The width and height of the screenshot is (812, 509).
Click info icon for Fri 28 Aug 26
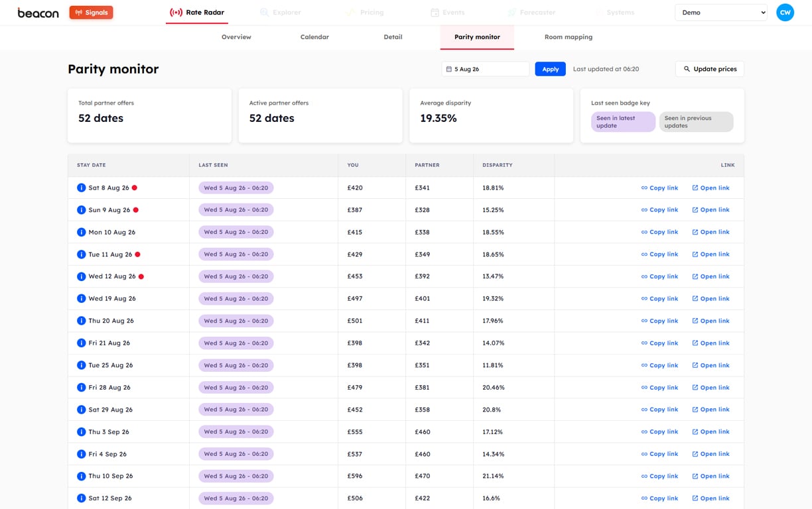[x=82, y=388]
